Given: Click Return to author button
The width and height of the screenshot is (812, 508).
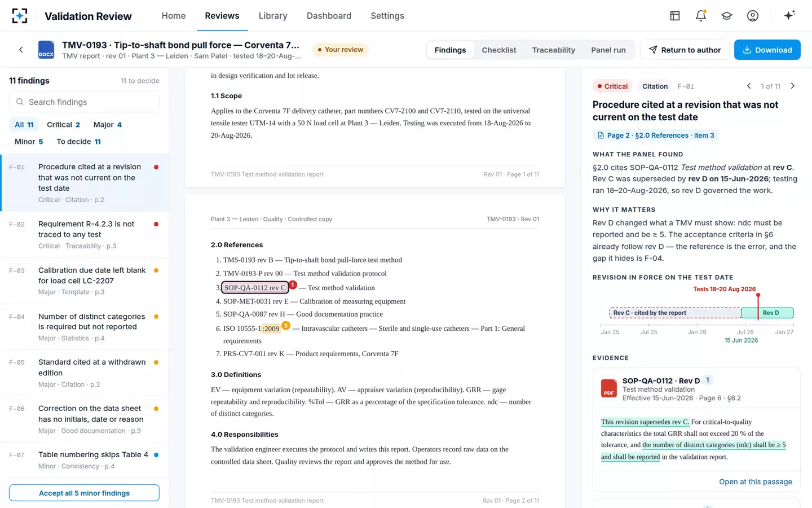Looking at the screenshot, I should pos(685,50).
